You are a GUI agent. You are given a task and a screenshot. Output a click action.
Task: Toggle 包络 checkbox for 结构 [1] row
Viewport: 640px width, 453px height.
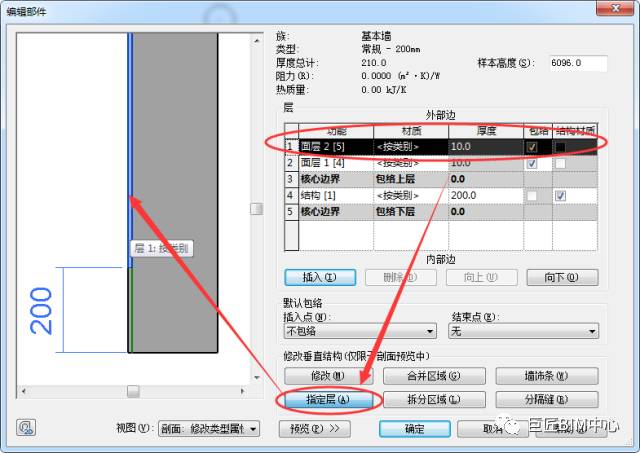point(532,196)
